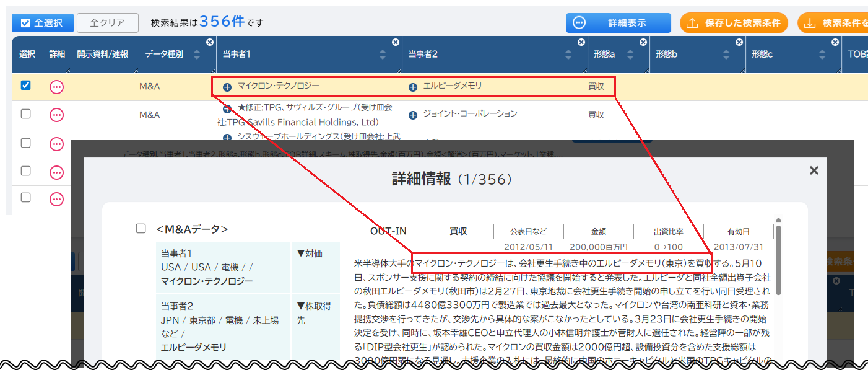Screen dimensions: 868x375
Task: Click the 当事者2 column header label
Action: pyautogui.click(x=423, y=55)
